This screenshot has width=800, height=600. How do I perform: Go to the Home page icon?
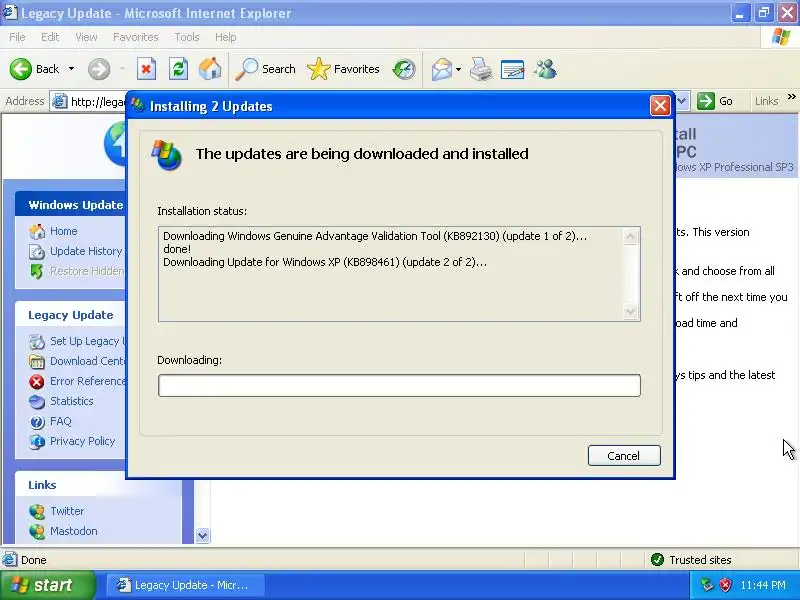(x=210, y=69)
